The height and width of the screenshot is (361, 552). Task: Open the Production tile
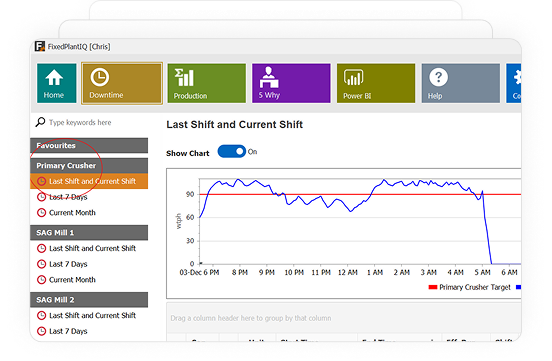click(x=207, y=83)
